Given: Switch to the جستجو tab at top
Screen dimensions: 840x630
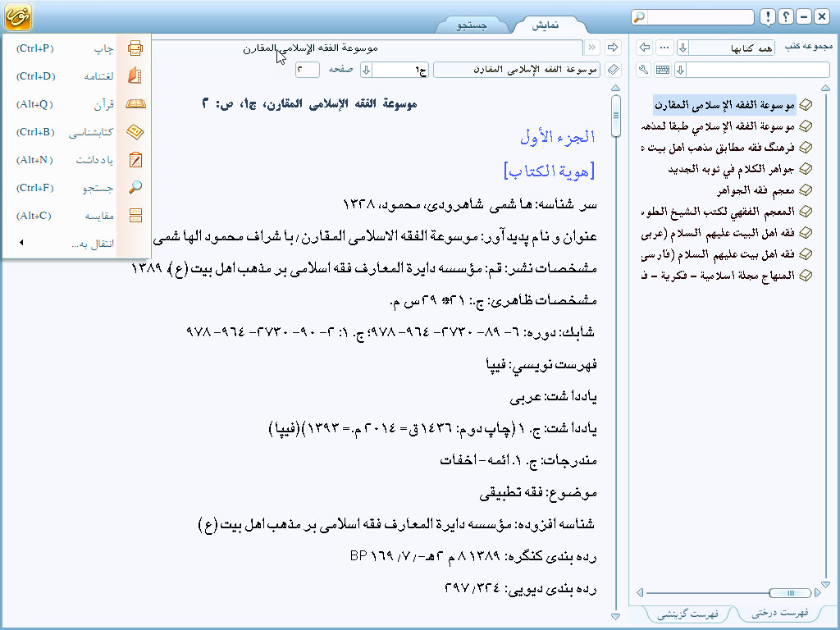Looking at the screenshot, I should pos(472,25).
